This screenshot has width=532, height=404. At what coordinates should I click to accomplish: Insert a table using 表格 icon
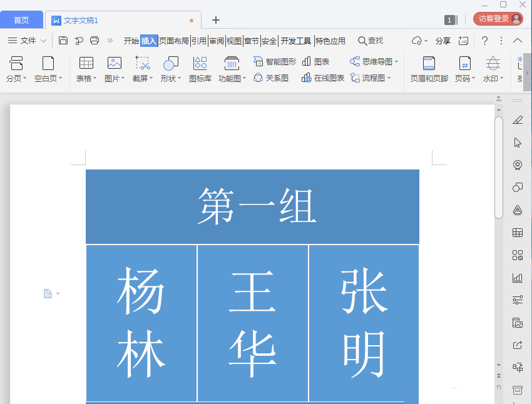tap(86, 63)
